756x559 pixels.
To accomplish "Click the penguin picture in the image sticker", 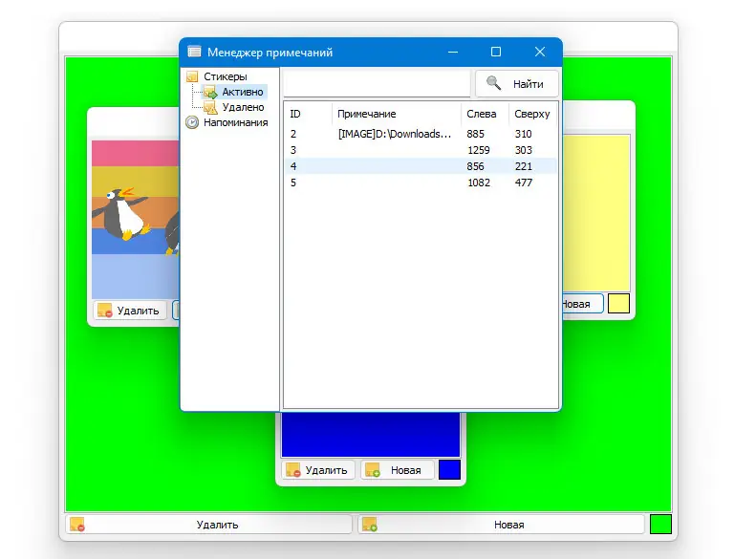I will click(136, 219).
